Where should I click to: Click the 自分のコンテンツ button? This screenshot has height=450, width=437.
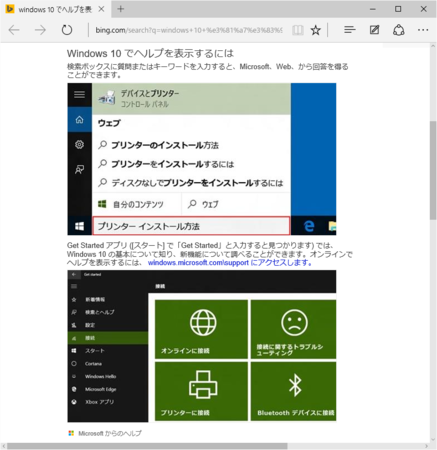pyautogui.click(x=137, y=204)
